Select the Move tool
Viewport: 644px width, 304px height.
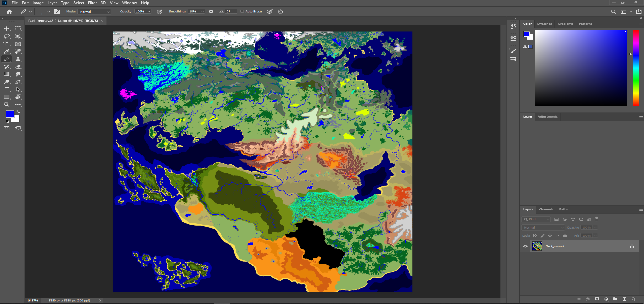(x=7, y=28)
